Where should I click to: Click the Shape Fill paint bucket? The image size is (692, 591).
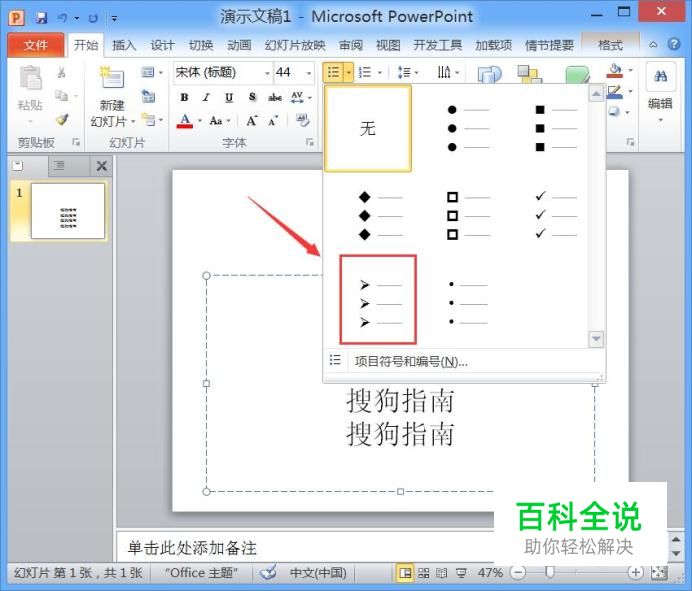pos(615,71)
